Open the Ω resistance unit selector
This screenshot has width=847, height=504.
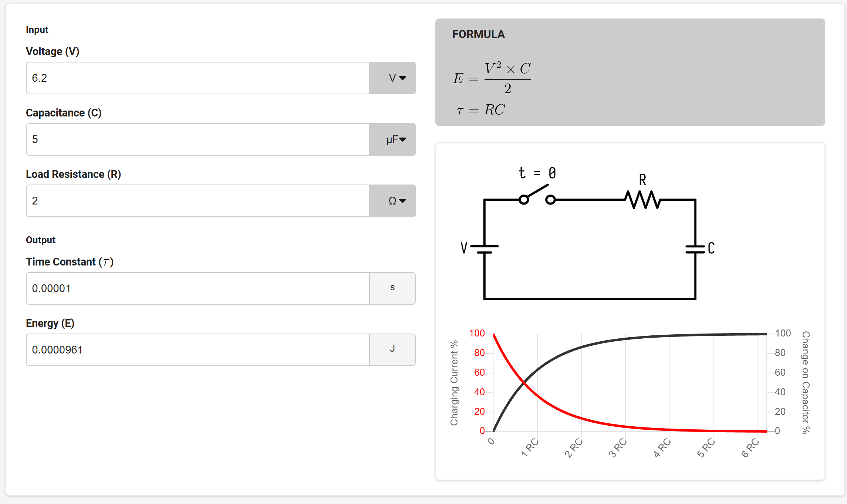pyautogui.click(x=392, y=201)
